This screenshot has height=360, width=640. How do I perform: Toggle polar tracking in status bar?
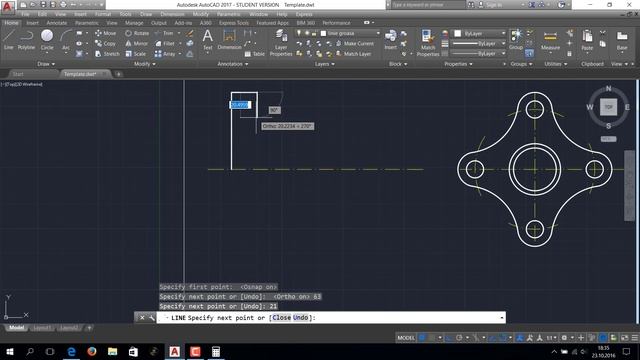pyautogui.click(x=459, y=338)
